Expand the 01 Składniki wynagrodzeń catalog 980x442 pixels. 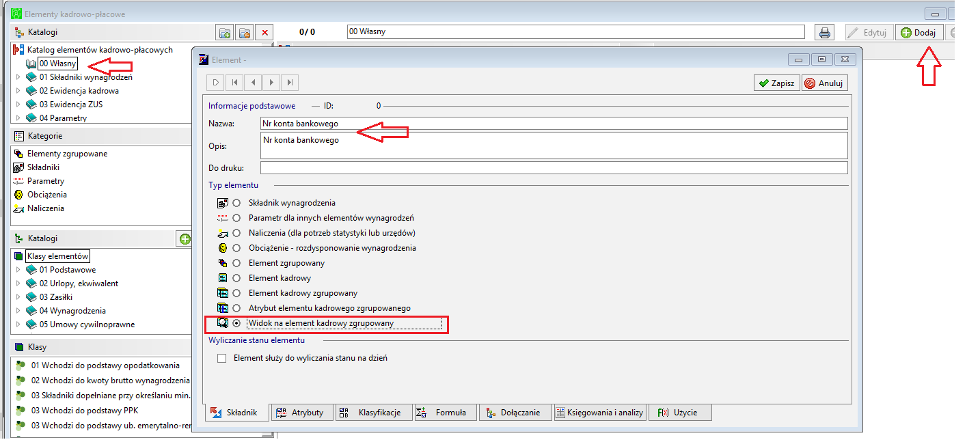pos(18,77)
